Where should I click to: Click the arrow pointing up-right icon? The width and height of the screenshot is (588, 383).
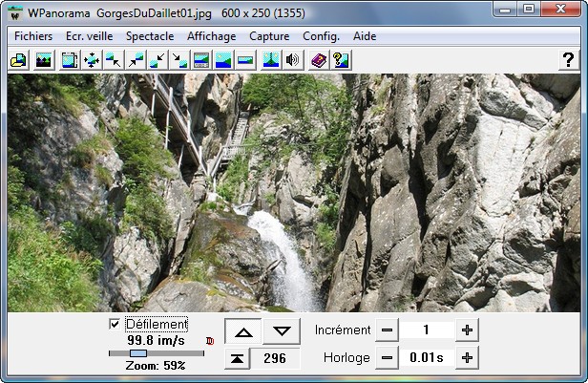tap(136, 60)
